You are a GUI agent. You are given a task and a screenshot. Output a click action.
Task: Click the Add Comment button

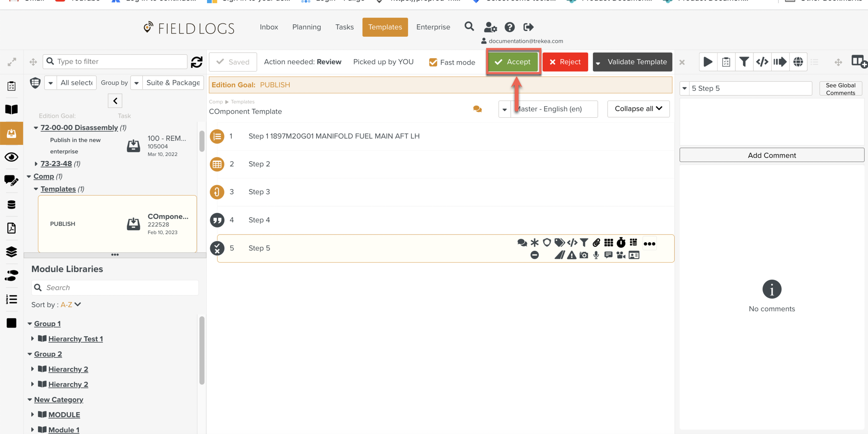[771, 155]
